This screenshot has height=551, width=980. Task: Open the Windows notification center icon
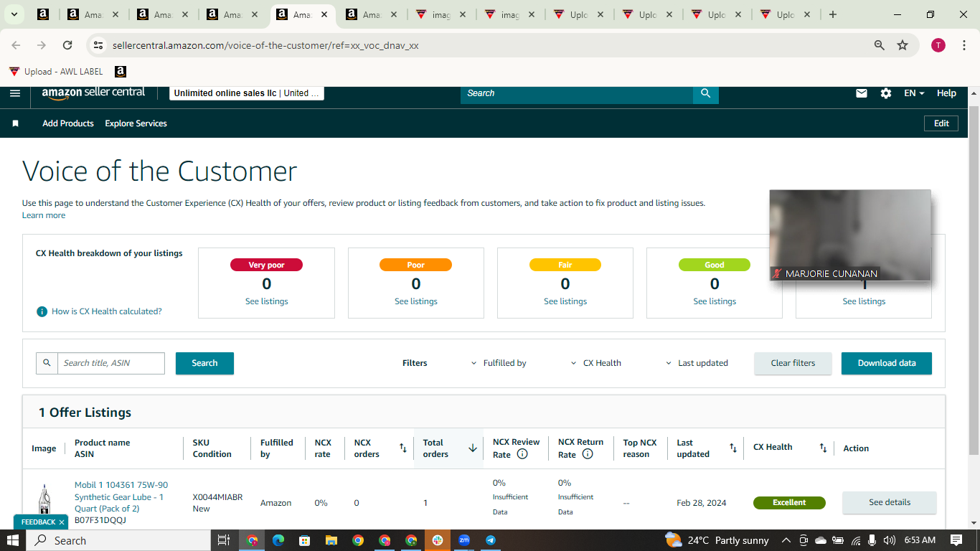(x=956, y=540)
